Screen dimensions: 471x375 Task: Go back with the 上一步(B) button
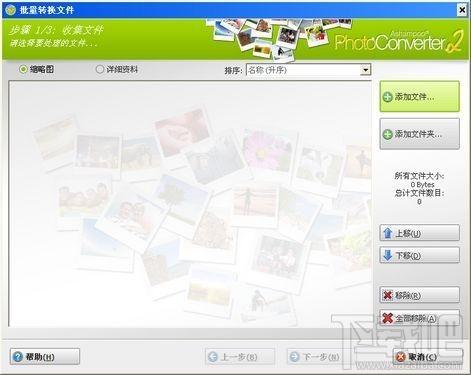coord(240,357)
